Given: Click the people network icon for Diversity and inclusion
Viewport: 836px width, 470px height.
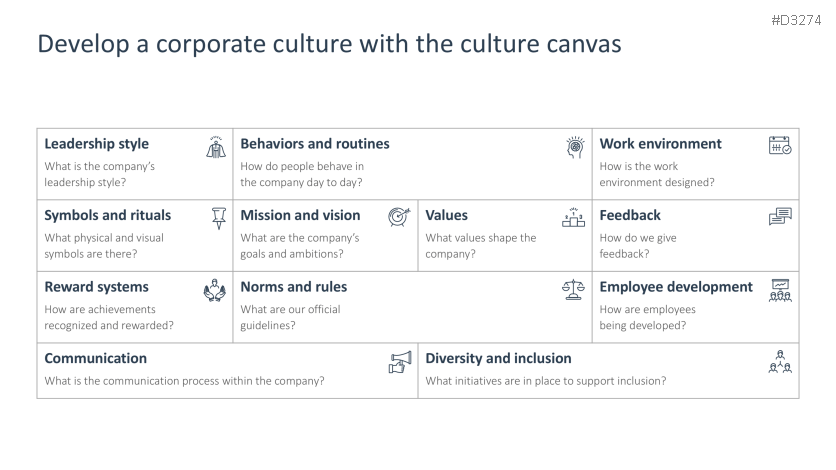Looking at the screenshot, I should click(780, 362).
